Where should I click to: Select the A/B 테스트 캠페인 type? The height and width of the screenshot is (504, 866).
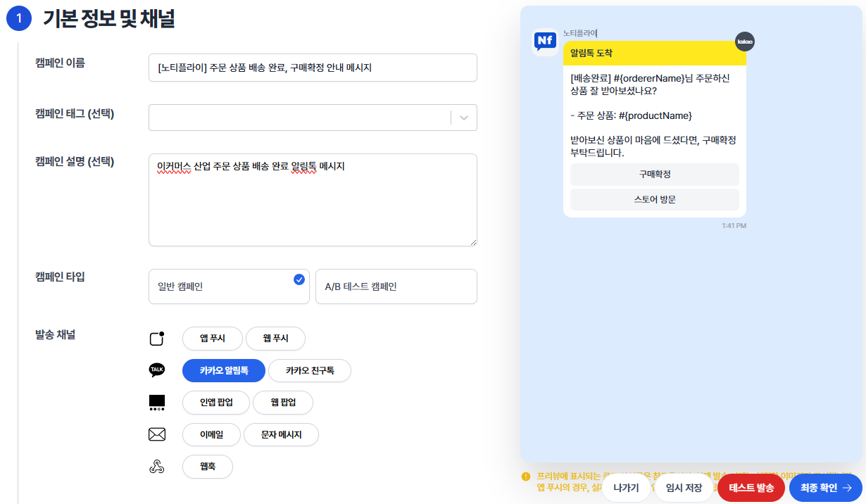[x=396, y=286]
